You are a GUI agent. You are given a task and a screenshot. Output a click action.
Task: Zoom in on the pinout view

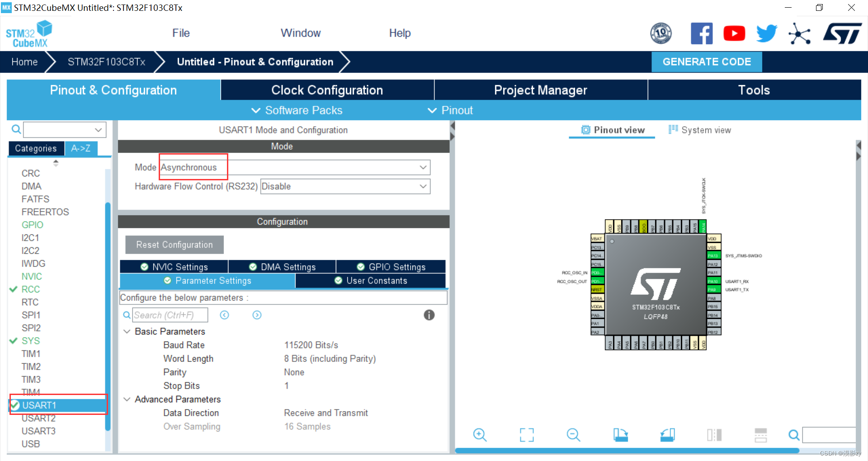click(x=480, y=435)
